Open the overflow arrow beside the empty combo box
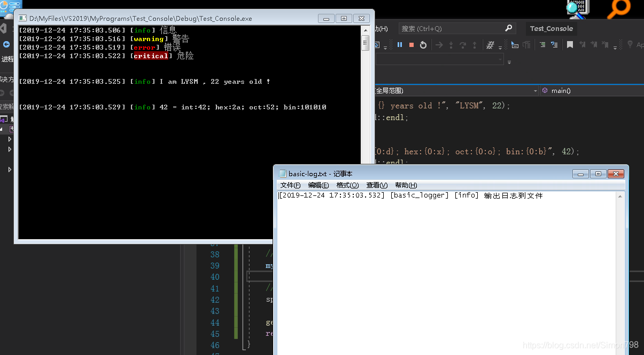 point(509,62)
